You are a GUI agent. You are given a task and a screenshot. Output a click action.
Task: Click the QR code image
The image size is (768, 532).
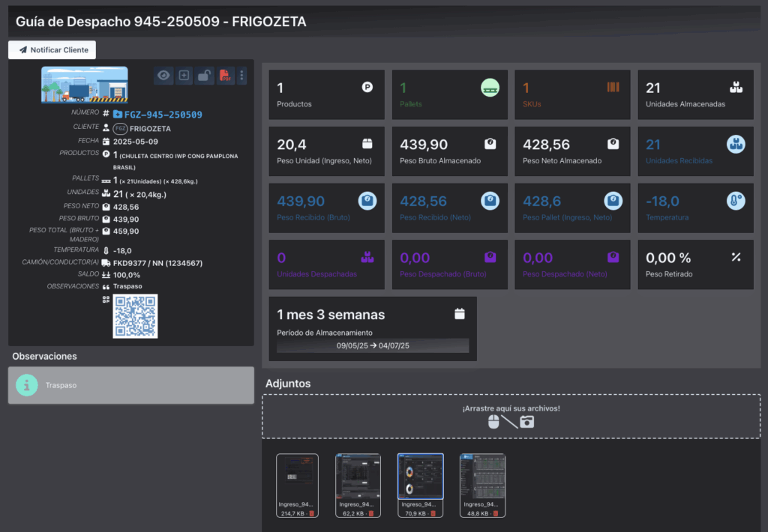click(x=135, y=316)
